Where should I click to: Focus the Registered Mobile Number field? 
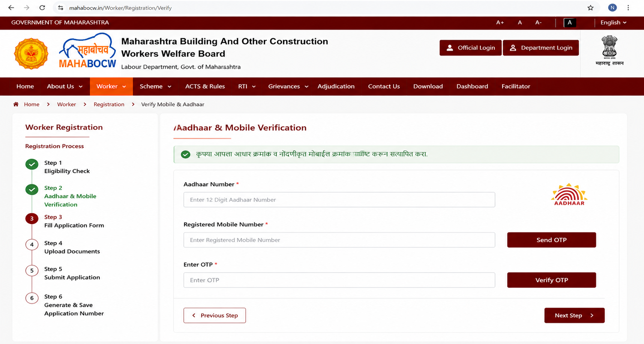(x=339, y=240)
